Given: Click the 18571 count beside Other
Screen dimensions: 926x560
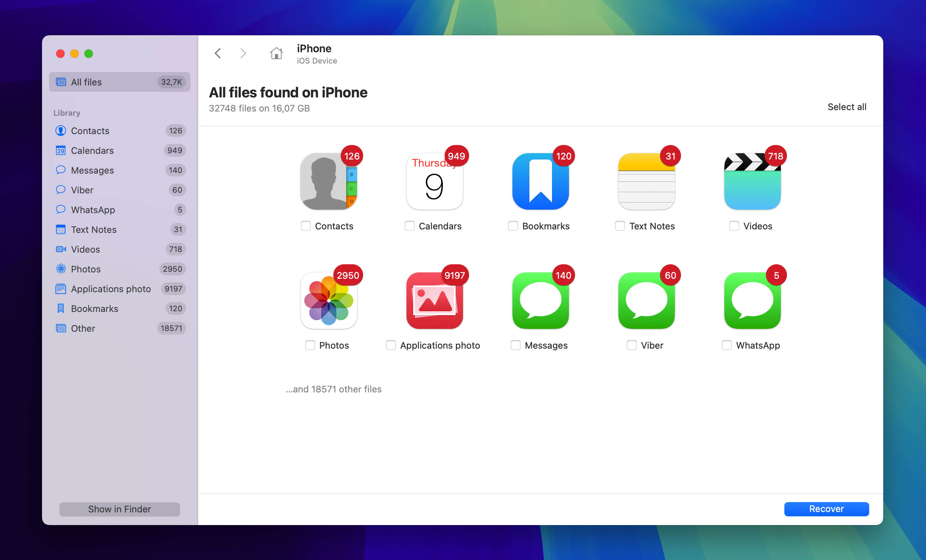Looking at the screenshot, I should (171, 328).
